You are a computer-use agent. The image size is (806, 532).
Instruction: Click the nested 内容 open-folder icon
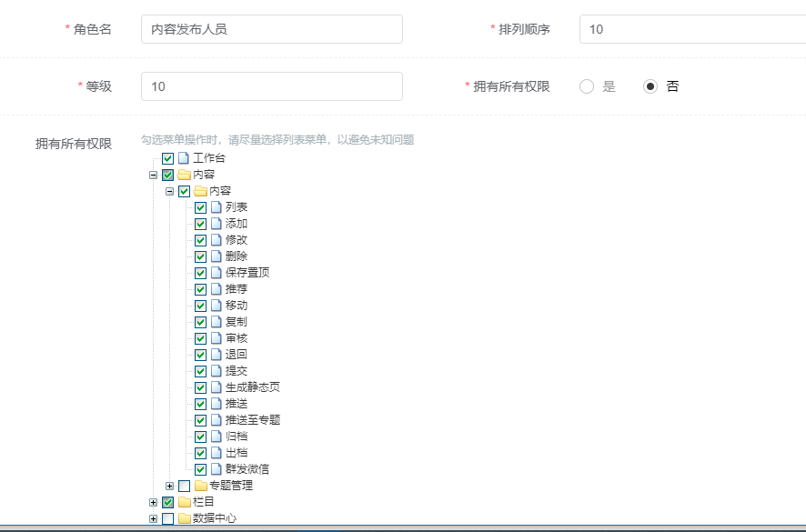pos(200,191)
